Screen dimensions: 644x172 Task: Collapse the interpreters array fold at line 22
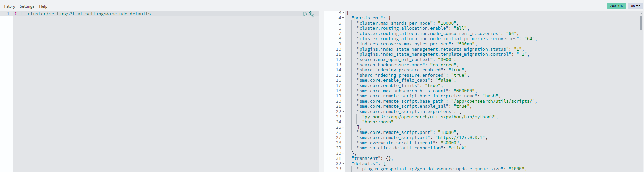[x=343, y=112]
